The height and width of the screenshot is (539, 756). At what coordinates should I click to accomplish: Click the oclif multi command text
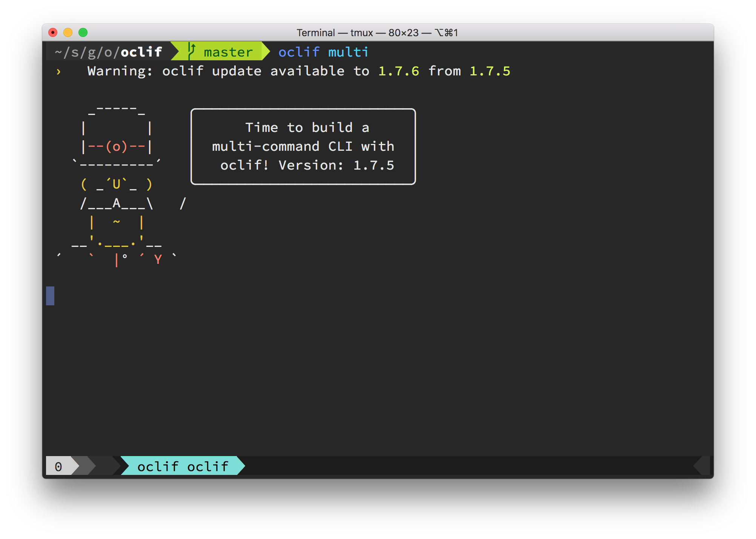click(323, 52)
